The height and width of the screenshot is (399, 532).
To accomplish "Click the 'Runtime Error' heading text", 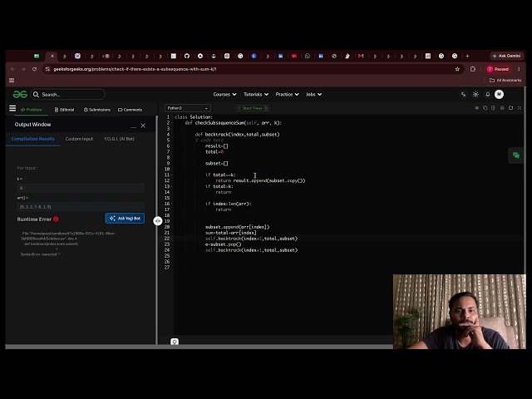I will pos(34,219).
